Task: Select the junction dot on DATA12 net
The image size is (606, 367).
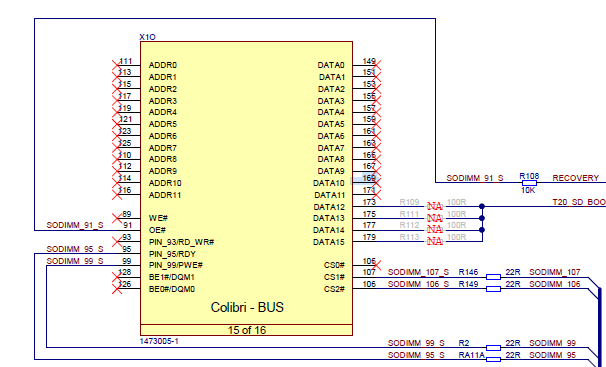Action: (x=482, y=206)
